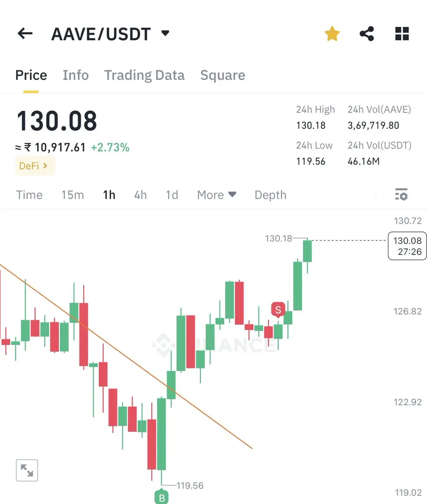Open the share icon
Image resolution: width=427 pixels, height=504 pixels.
(x=367, y=34)
